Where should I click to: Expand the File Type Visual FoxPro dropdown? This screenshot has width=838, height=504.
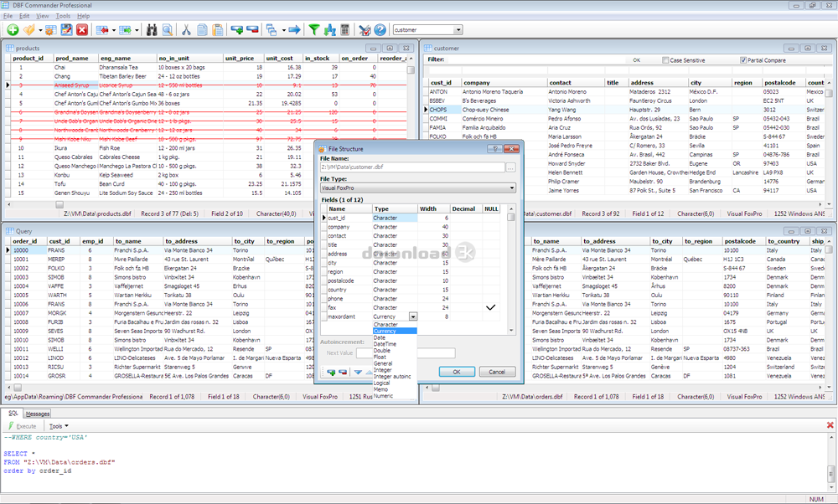(511, 188)
